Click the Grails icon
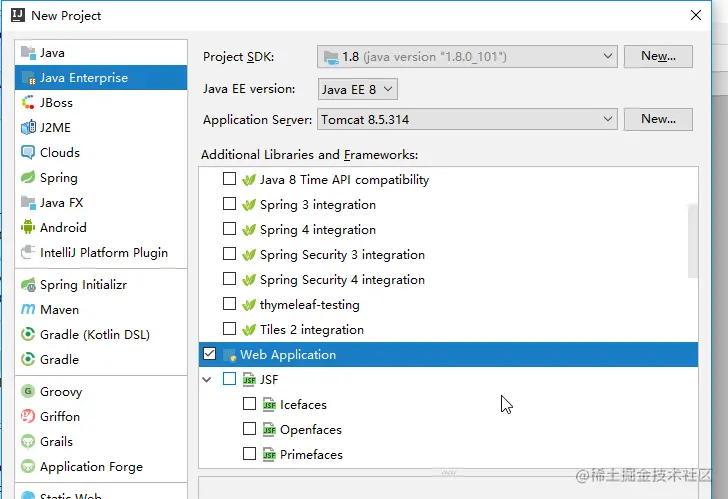This screenshot has height=499, width=728. pyautogui.click(x=28, y=442)
